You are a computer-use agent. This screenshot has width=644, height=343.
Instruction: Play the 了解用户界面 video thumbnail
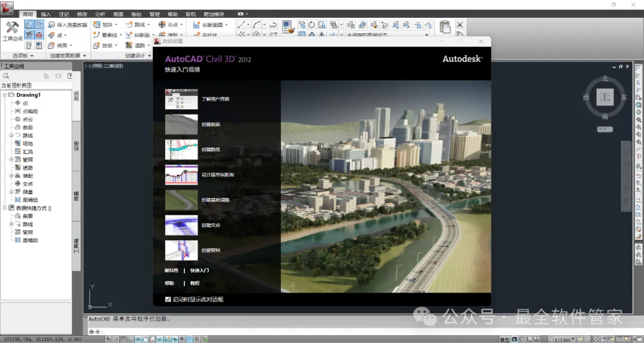pos(181,99)
